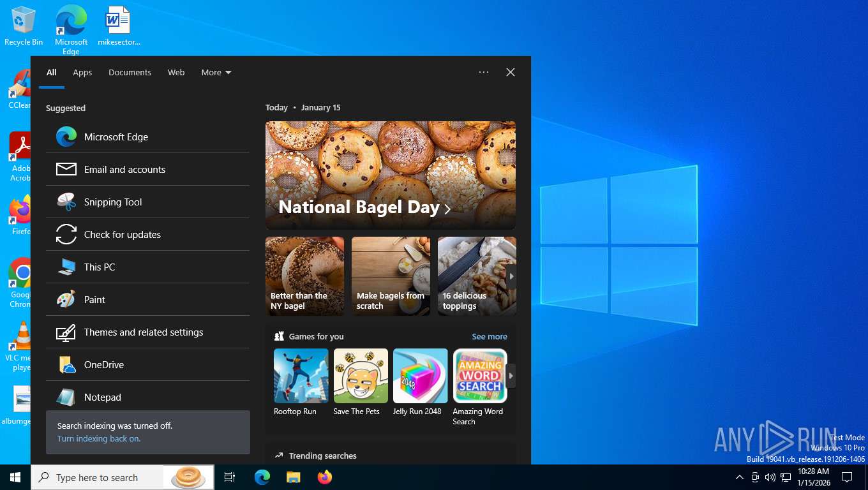Open the Microsoft Edge suggested app
This screenshot has height=490, width=868.
coord(147,137)
